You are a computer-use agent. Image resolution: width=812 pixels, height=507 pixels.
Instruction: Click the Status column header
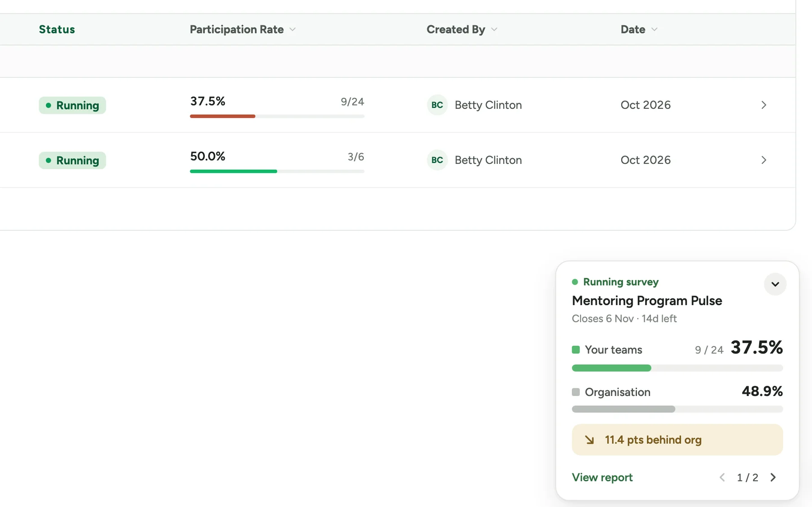[x=57, y=29]
